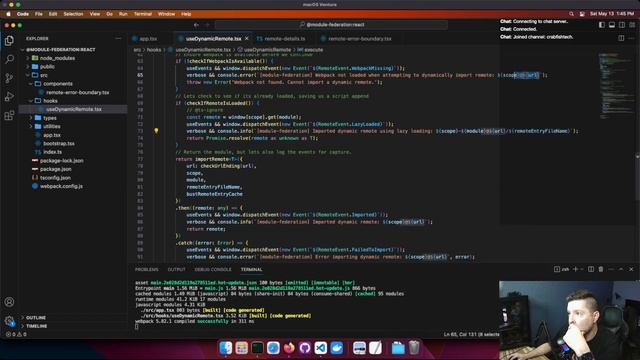Viewport: 640px width, 360px height.
Task: Split the terminal panel
Action: 591,269
